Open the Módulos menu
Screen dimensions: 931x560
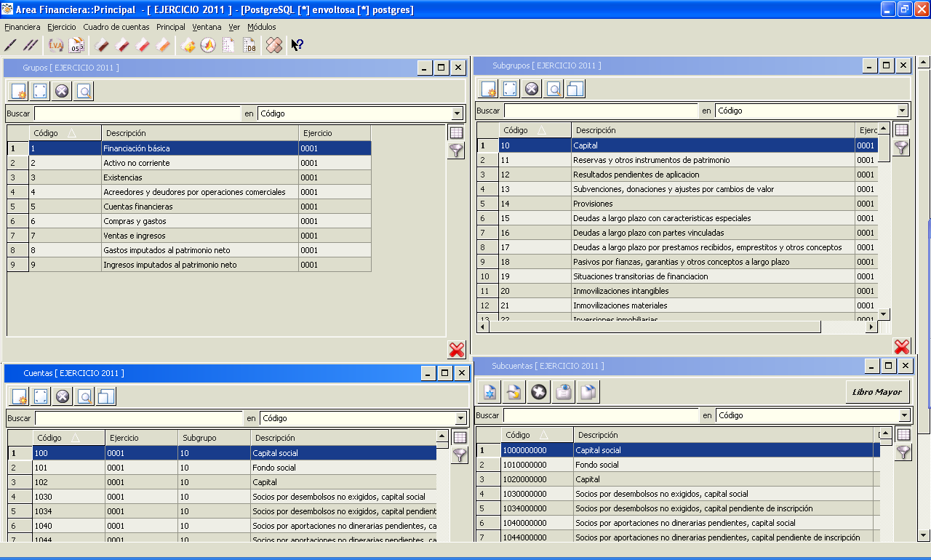[262, 27]
